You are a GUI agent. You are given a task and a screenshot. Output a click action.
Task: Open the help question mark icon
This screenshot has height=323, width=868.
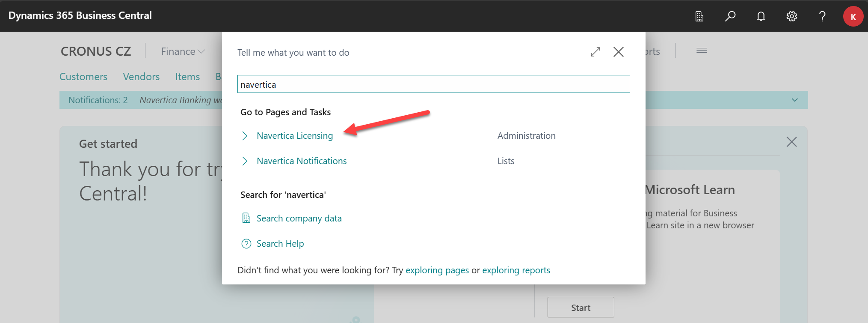point(822,16)
